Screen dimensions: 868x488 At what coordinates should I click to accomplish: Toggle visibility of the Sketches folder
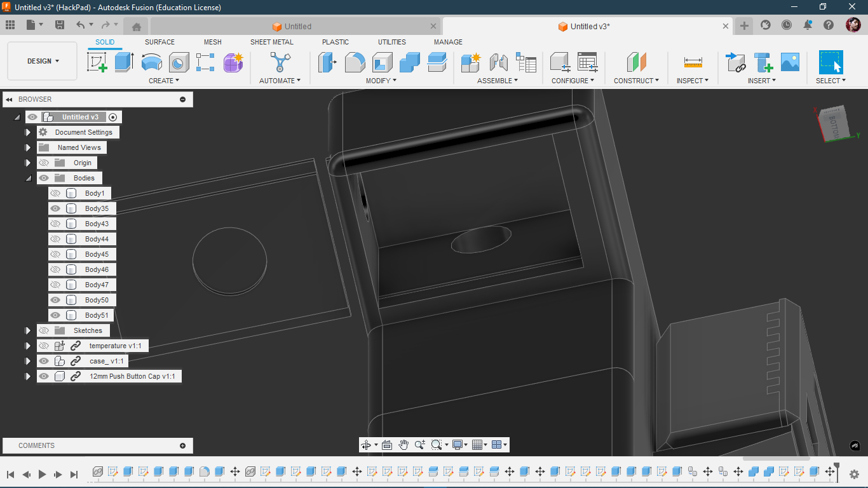tap(43, 330)
